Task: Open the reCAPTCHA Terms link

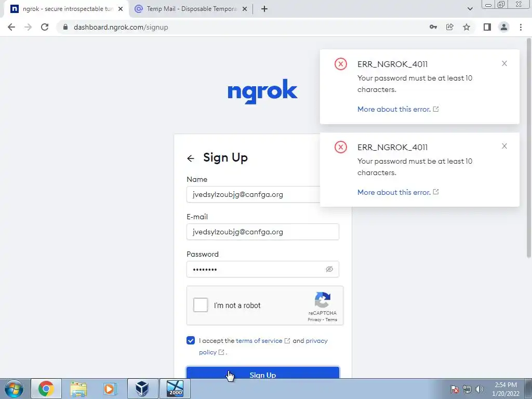Action: (331, 320)
